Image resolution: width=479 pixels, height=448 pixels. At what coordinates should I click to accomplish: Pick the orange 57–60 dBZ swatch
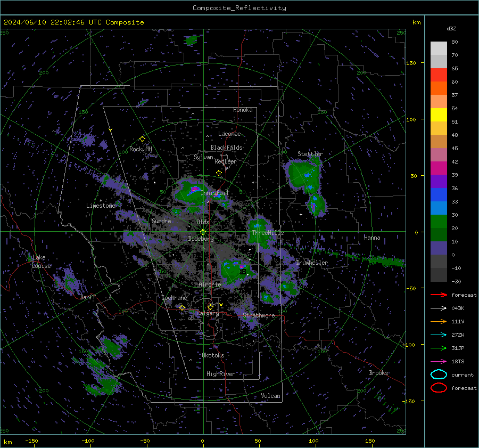[x=439, y=88]
